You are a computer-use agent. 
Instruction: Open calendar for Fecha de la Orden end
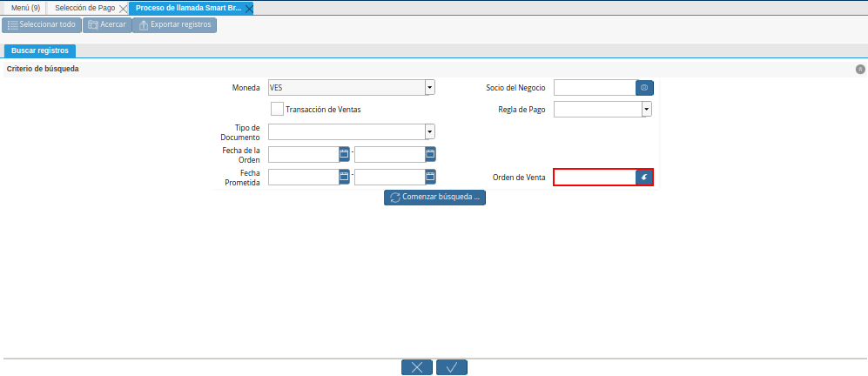tap(430, 154)
